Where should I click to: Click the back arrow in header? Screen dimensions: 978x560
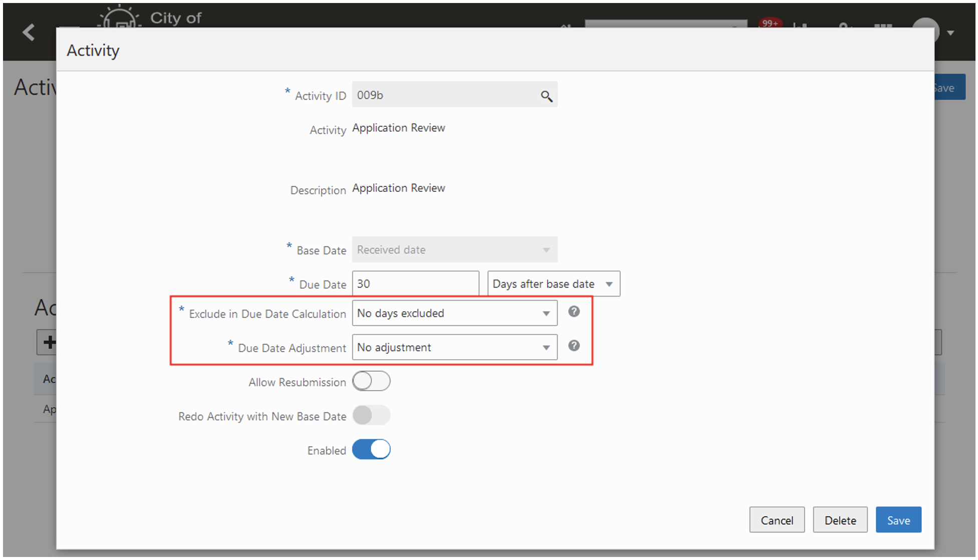click(x=29, y=33)
